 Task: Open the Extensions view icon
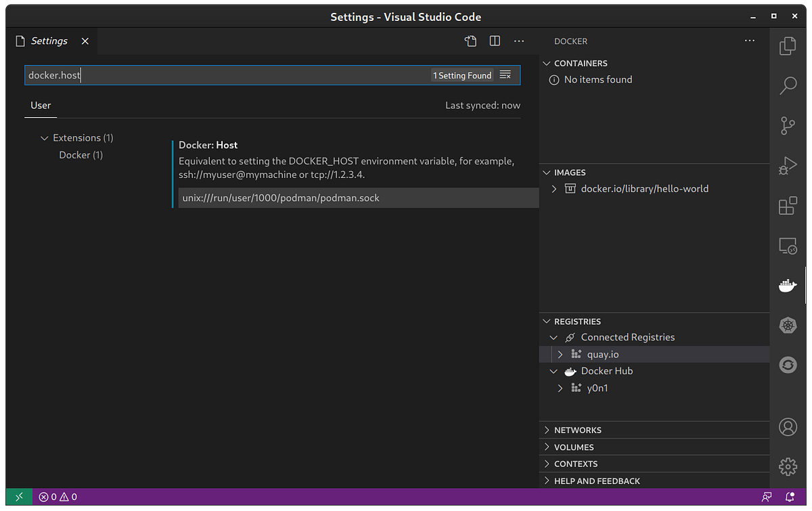(x=788, y=206)
